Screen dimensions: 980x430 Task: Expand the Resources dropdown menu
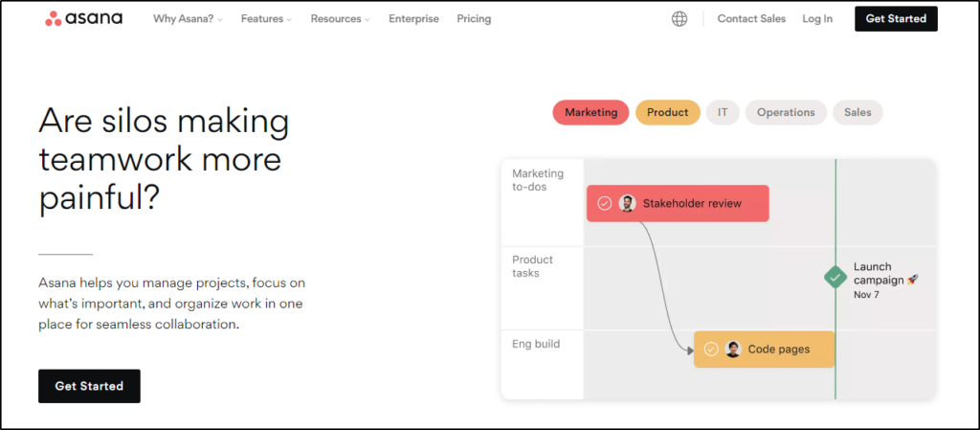tap(341, 18)
